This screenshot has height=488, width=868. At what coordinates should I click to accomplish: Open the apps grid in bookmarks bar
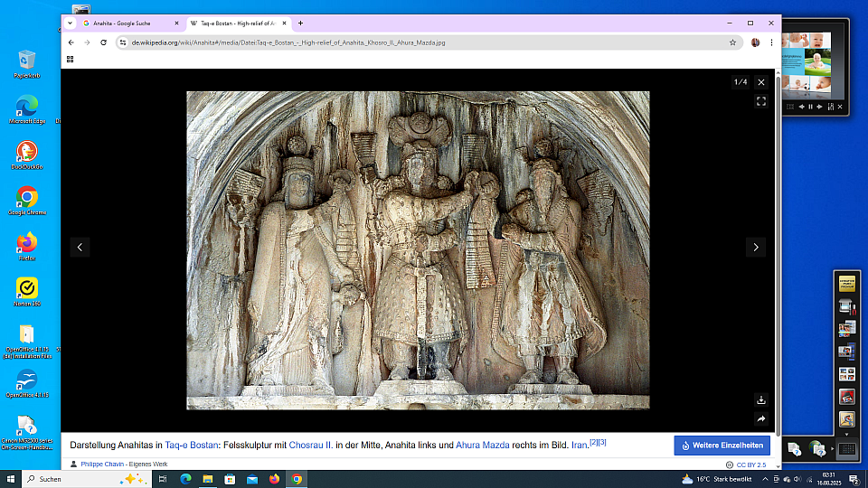tap(70, 60)
